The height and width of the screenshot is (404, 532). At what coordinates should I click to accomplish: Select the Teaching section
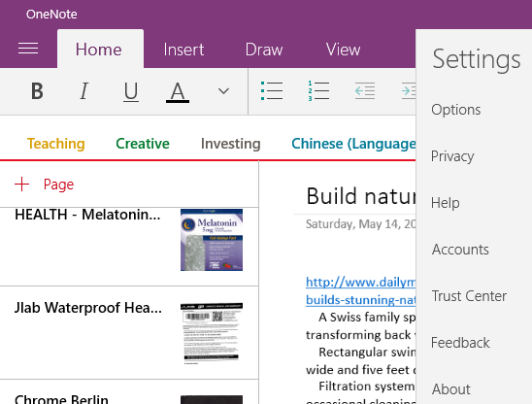point(56,144)
